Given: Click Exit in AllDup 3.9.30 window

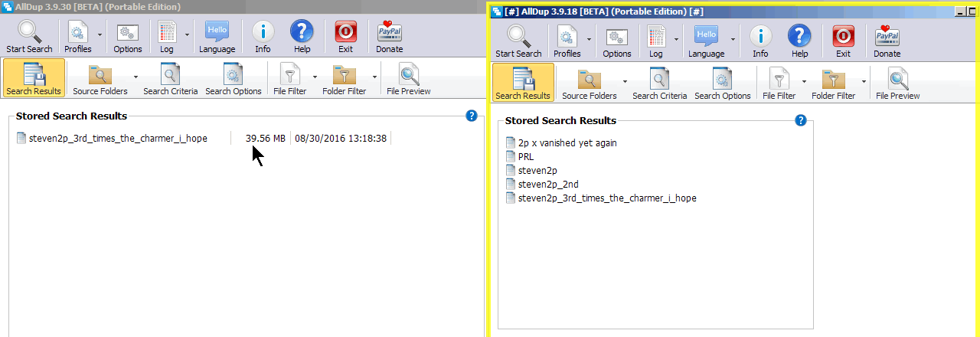Looking at the screenshot, I should pos(345,37).
